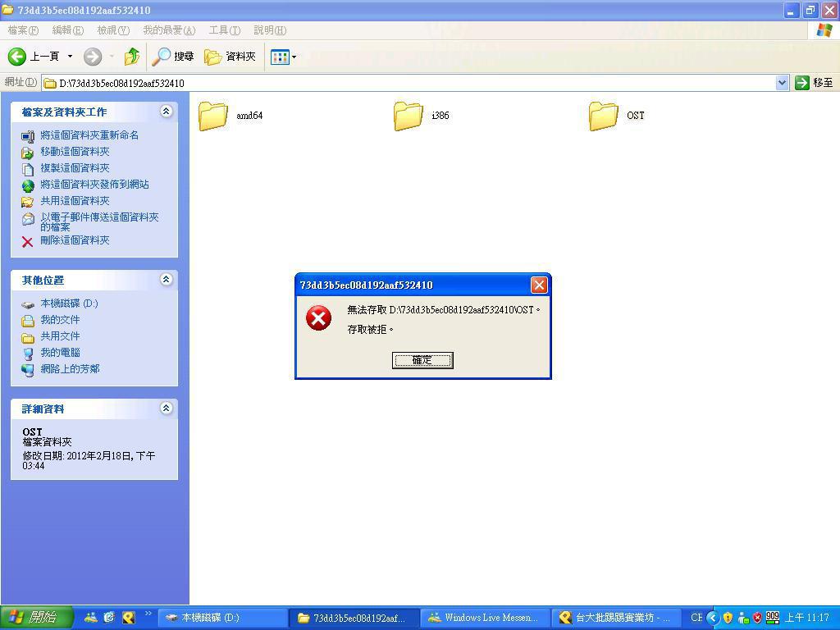Open 網路上的芳鄰 in Other Places
This screenshot has width=840, height=630.
pyautogui.click(x=71, y=369)
